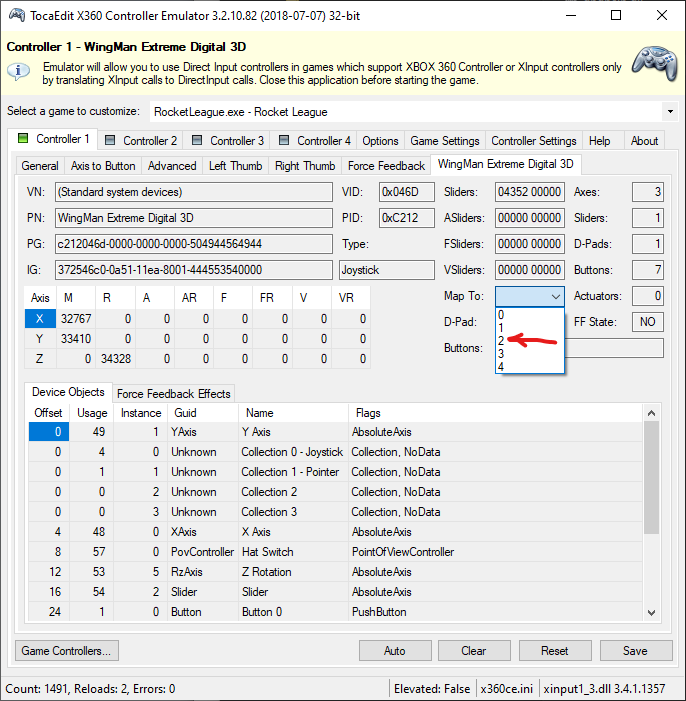Click the PN field WingMan Extreme Digital 3D
Image resolution: width=686 pixels, height=701 pixels.
point(194,218)
